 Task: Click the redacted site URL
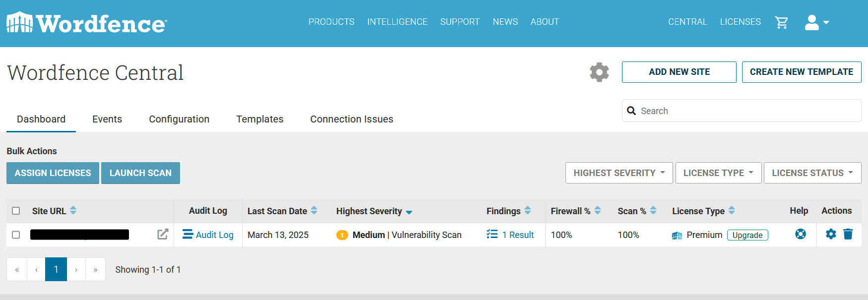(79, 235)
